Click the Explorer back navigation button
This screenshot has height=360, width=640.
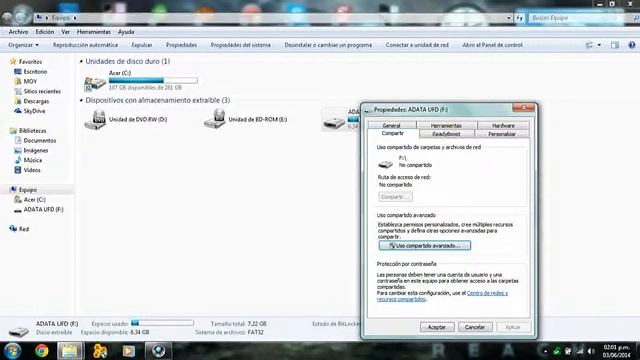(x=7, y=18)
